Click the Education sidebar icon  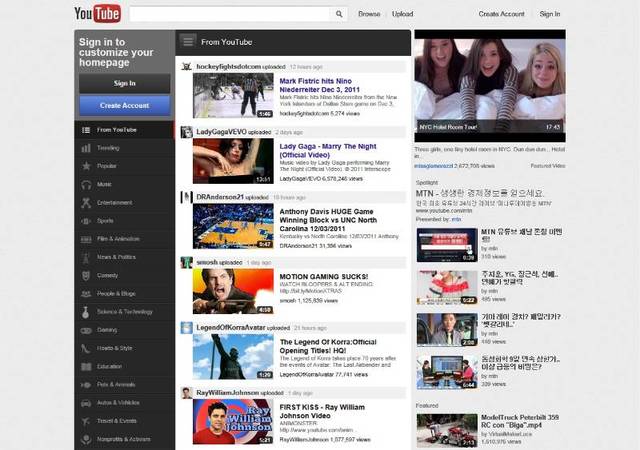[x=86, y=367]
